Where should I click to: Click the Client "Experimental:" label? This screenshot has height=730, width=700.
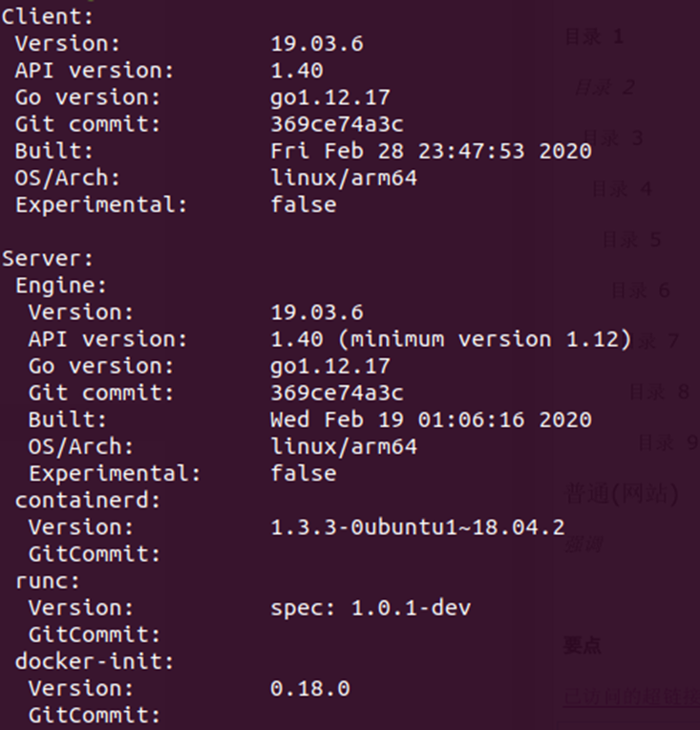(x=101, y=205)
